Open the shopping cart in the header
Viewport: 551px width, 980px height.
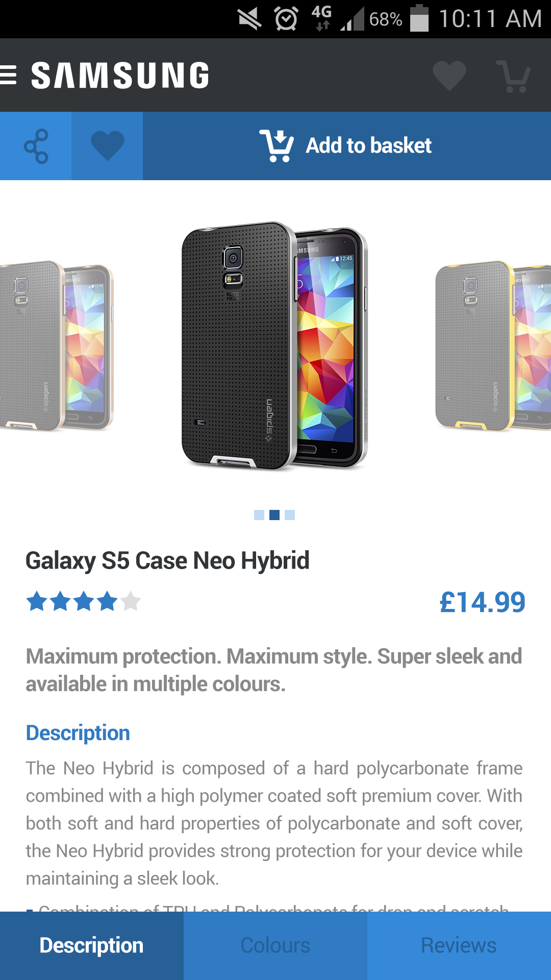pos(514,77)
